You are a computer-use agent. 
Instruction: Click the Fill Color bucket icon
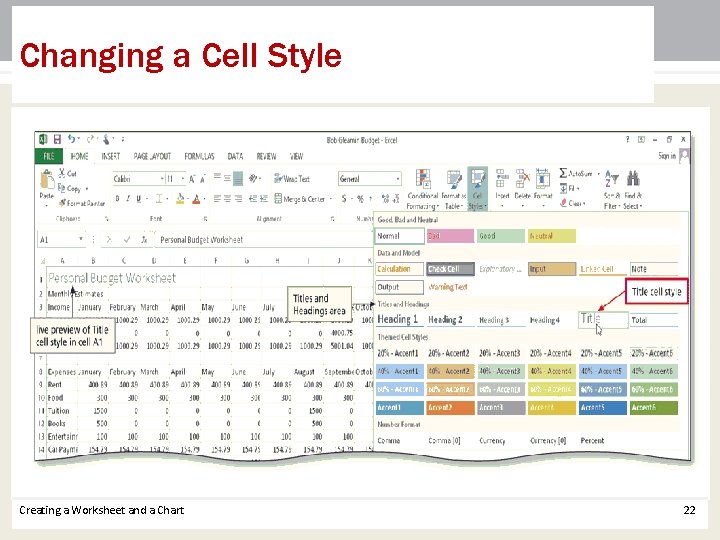click(x=180, y=199)
